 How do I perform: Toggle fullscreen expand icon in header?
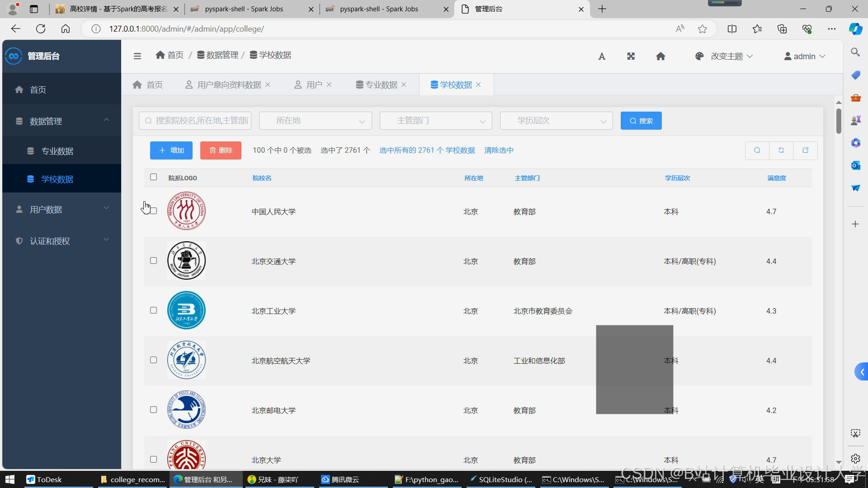[631, 56]
